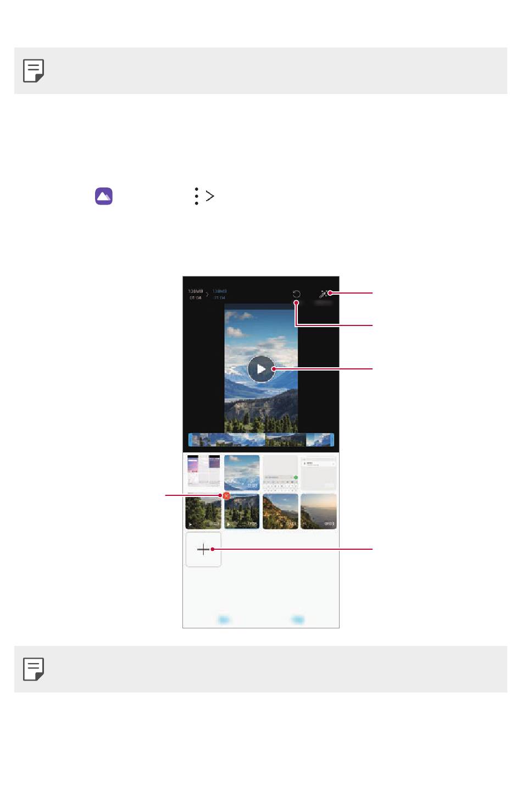
Task: Tap the blurred blue button at bottom left
Action: pos(224,620)
